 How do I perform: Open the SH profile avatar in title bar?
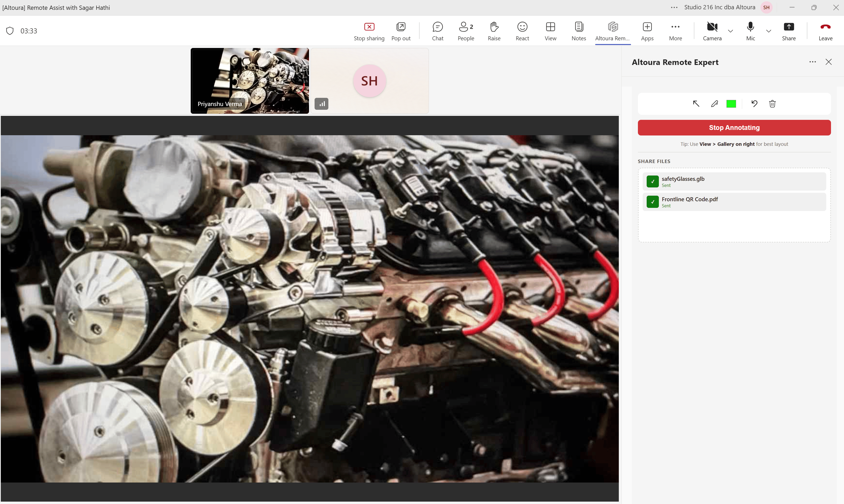tap(766, 7)
